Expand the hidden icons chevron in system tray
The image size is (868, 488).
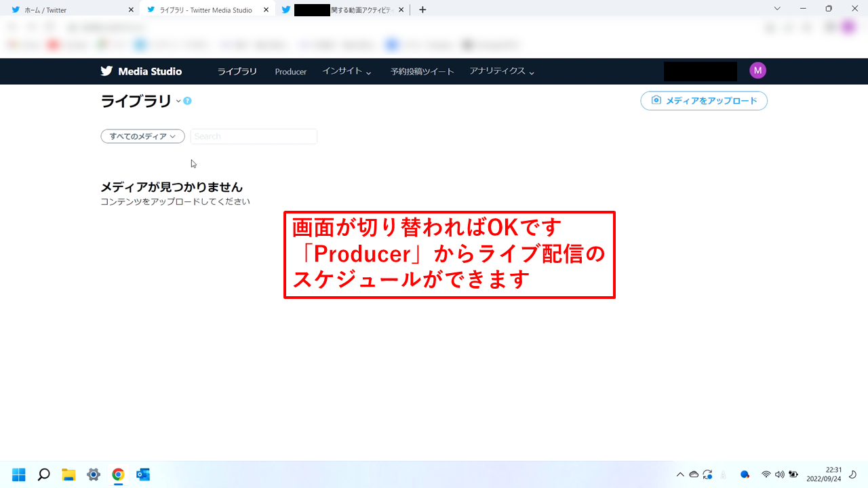tap(680, 474)
